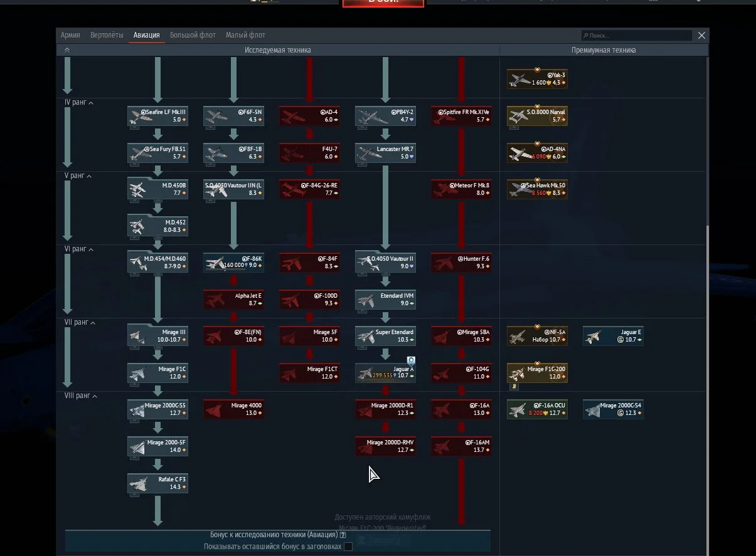Viewport: 756px width, 556px height.
Task: Select the Jaguar A aircraft icon
Action: point(385,373)
